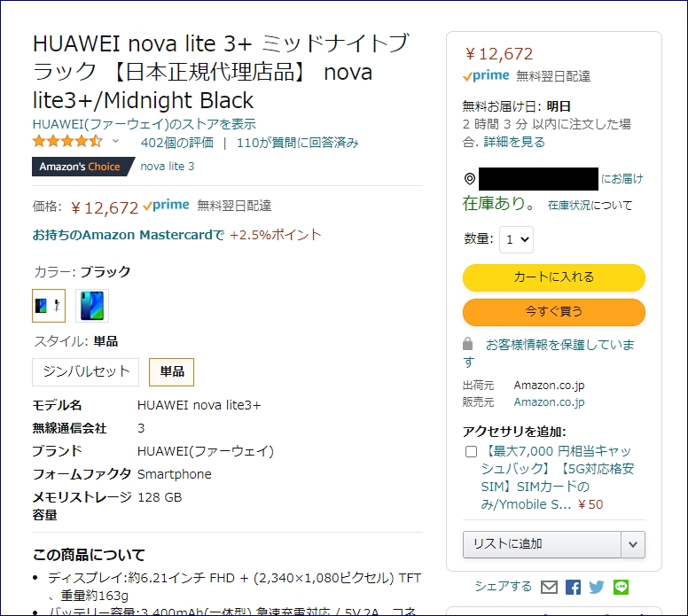Select the 単品 style option
The width and height of the screenshot is (688, 616).
pyautogui.click(x=171, y=371)
